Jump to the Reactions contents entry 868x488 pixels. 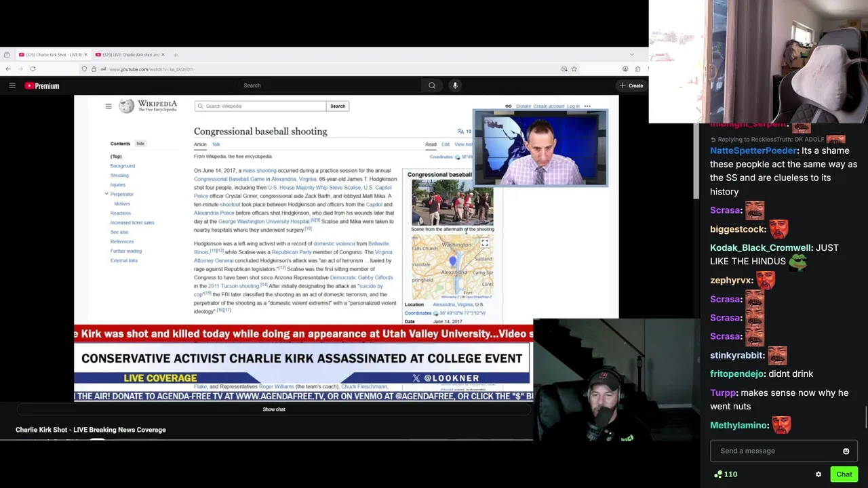pyautogui.click(x=121, y=213)
